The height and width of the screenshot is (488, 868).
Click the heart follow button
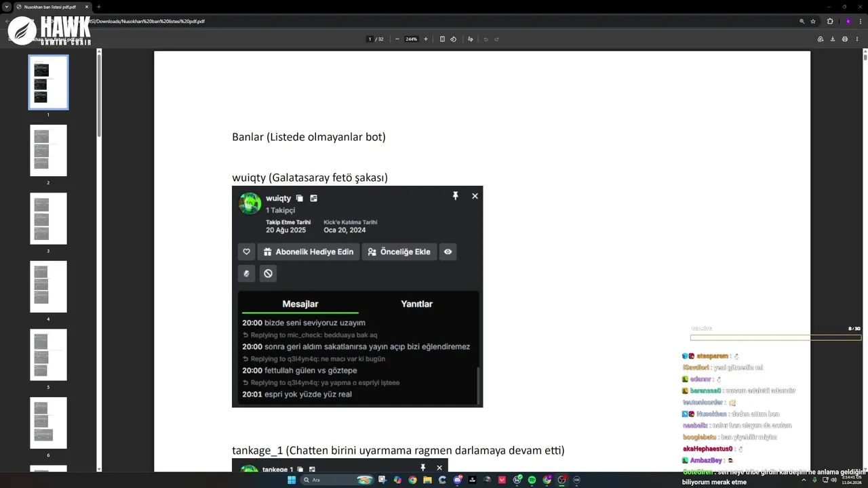[246, 251]
